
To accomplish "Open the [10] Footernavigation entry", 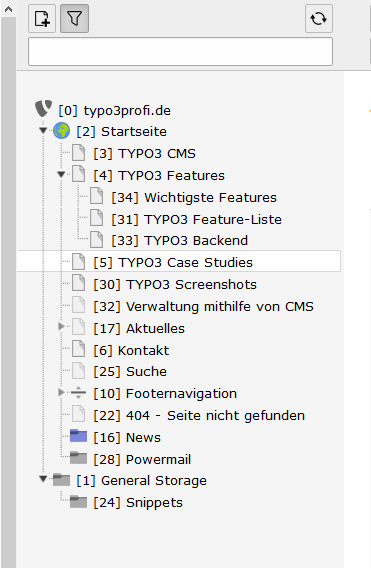I will (165, 394).
